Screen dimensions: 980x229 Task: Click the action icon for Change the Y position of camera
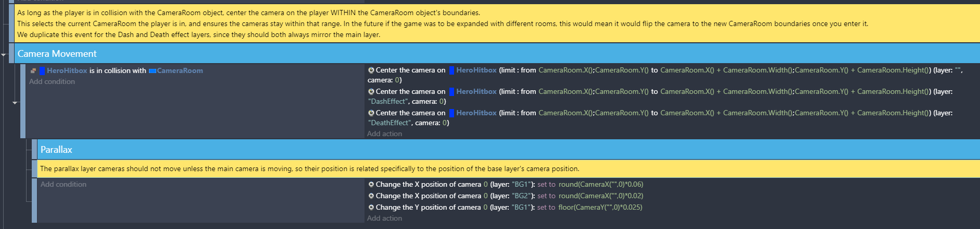pyautogui.click(x=371, y=207)
